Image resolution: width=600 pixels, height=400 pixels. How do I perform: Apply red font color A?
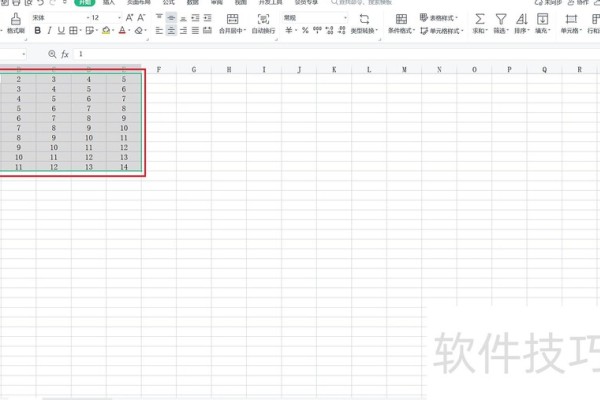122,30
